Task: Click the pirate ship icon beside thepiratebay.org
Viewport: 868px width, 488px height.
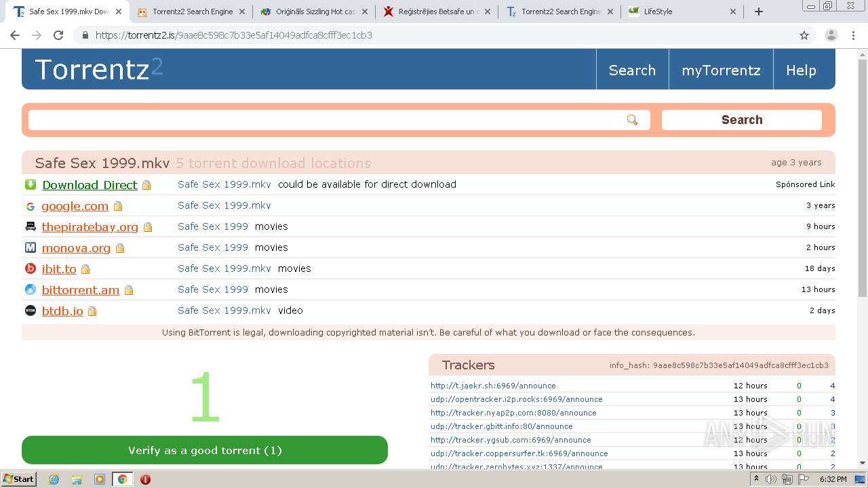Action: 31,227
